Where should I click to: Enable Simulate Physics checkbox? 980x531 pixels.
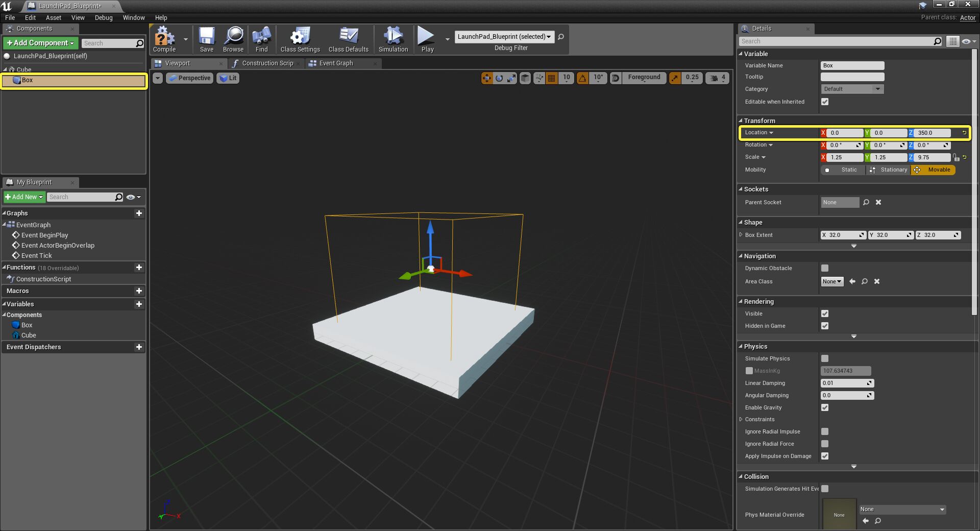[x=825, y=359]
